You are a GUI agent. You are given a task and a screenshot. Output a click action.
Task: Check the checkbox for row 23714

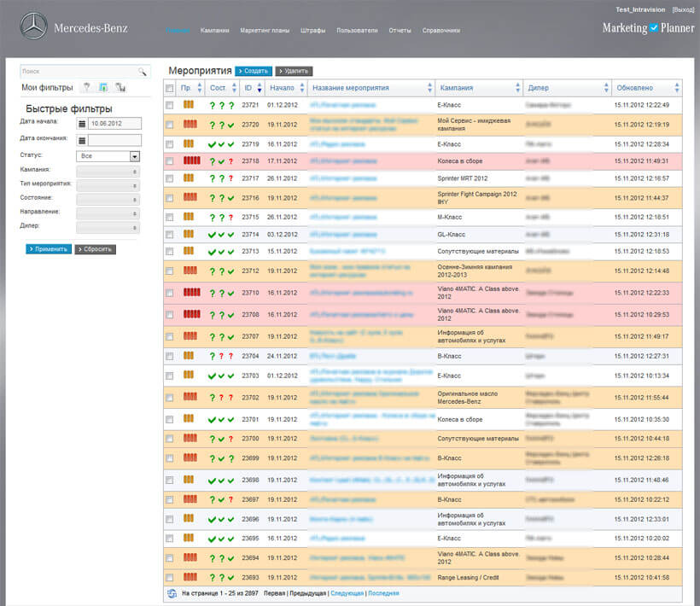point(170,235)
